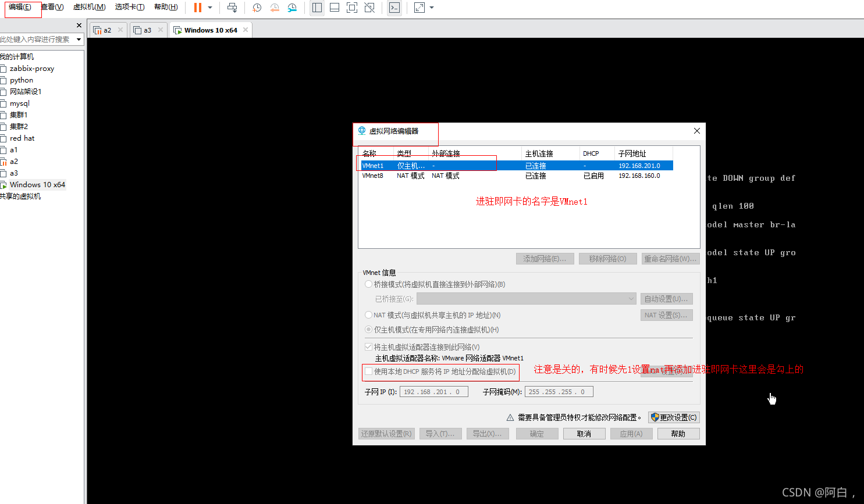Select 网站架设1 in the library

(26, 92)
